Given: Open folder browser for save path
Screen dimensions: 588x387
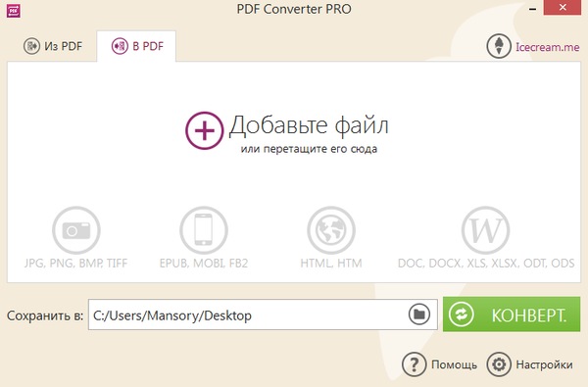Looking at the screenshot, I should tap(419, 314).
